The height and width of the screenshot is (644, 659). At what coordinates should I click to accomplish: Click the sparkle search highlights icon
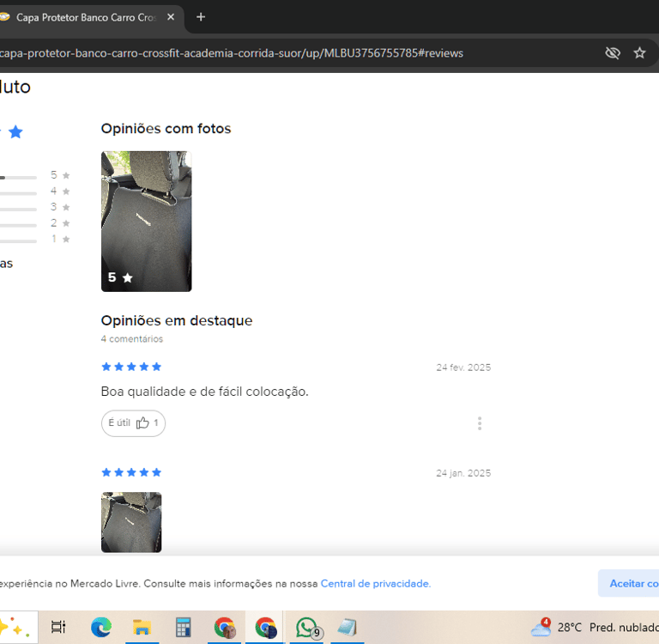pos(15,627)
